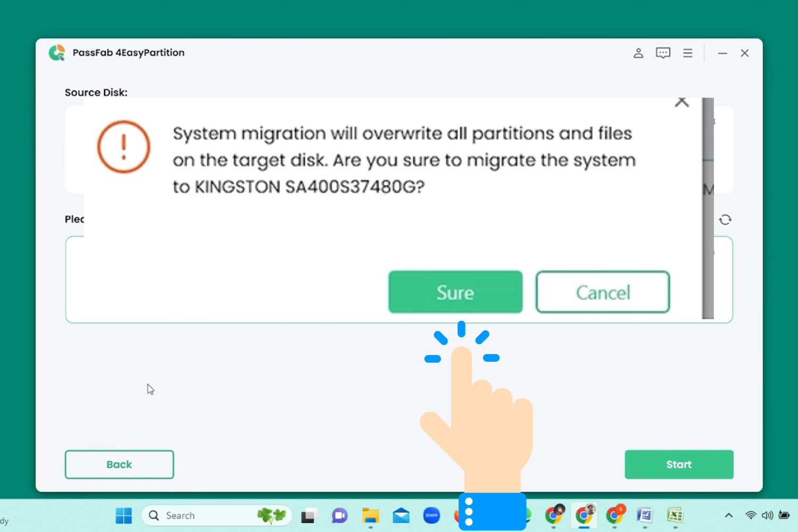This screenshot has height=532, width=798.
Task: Open the Windows Start menu
Action: pos(123,516)
